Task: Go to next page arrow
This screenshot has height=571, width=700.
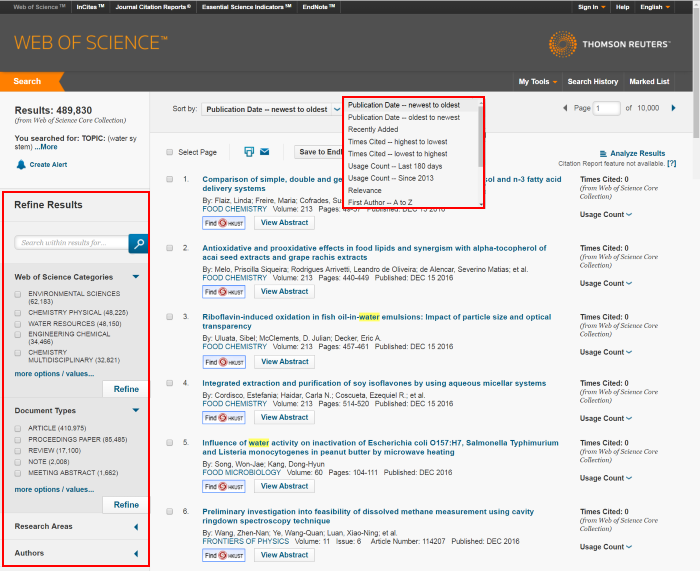Action: coord(674,108)
